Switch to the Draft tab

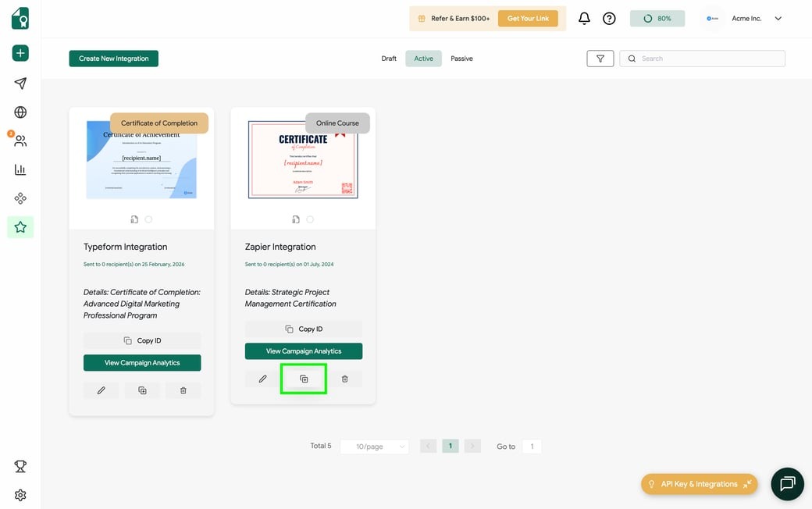(x=389, y=59)
